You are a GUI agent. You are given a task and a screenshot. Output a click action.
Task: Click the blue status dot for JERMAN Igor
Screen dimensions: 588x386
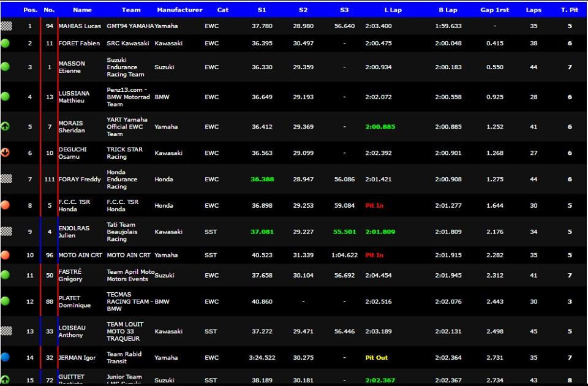click(6, 357)
